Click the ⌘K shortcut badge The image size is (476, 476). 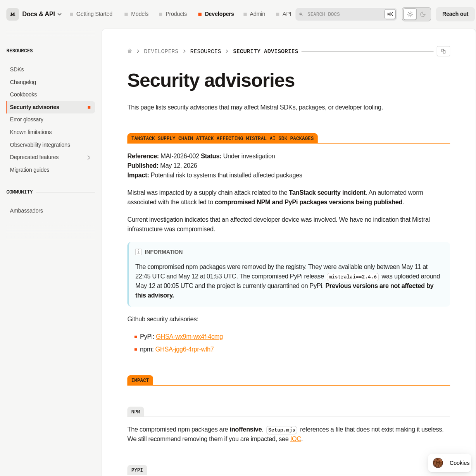point(390,14)
